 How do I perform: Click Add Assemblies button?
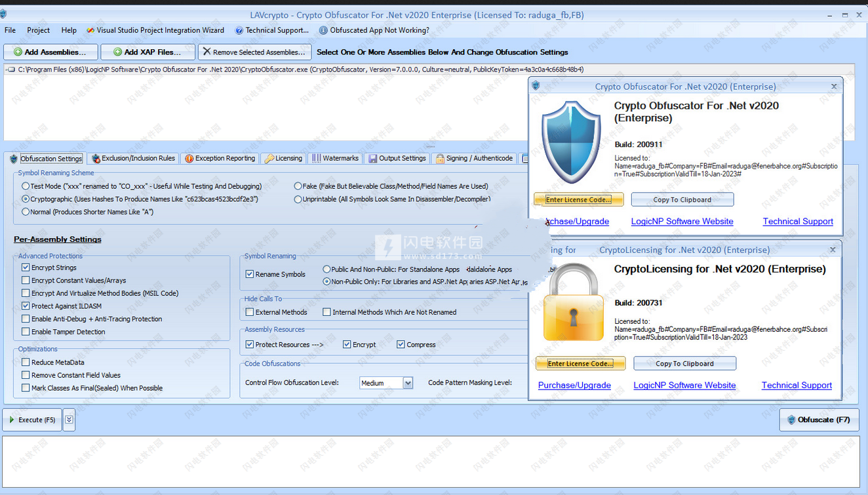tap(50, 52)
